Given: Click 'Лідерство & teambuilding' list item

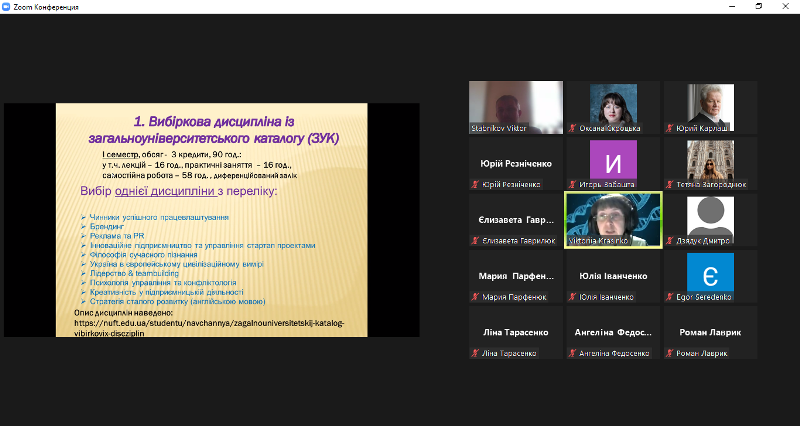Looking at the screenshot, I should (134, 273).
